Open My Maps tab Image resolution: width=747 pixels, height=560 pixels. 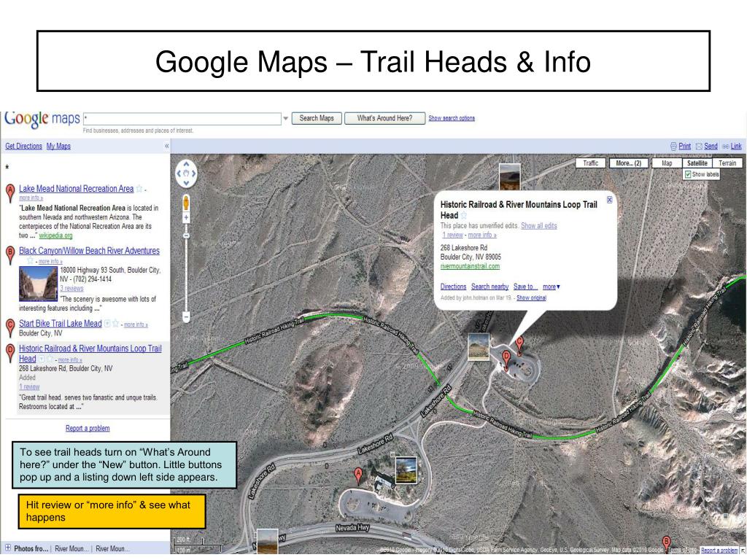click(58, 146)
